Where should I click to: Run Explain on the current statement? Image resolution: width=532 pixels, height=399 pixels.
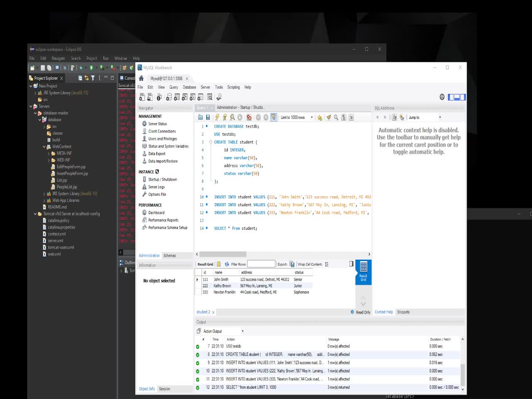pyautogui.click(x=232, y=118)
